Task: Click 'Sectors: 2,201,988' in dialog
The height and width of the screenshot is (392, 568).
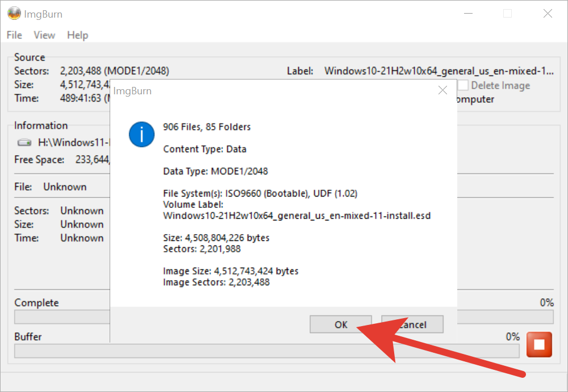Action: [202, 249]
